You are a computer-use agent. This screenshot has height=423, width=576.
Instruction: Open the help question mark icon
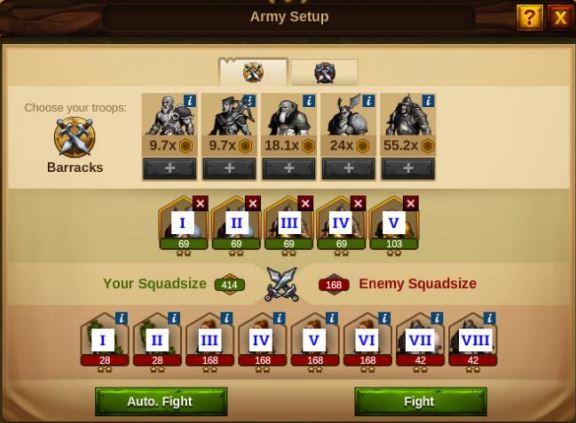pos(529,17)
